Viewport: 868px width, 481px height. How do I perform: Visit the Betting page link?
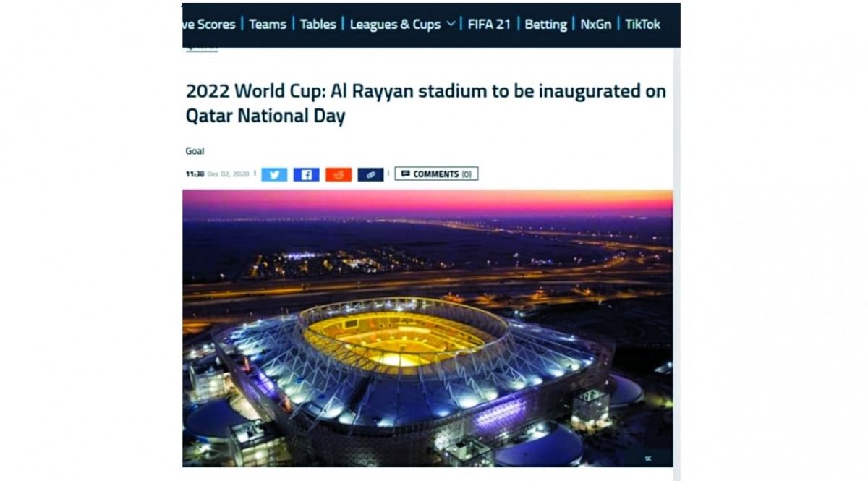click(x=545, y=25)
